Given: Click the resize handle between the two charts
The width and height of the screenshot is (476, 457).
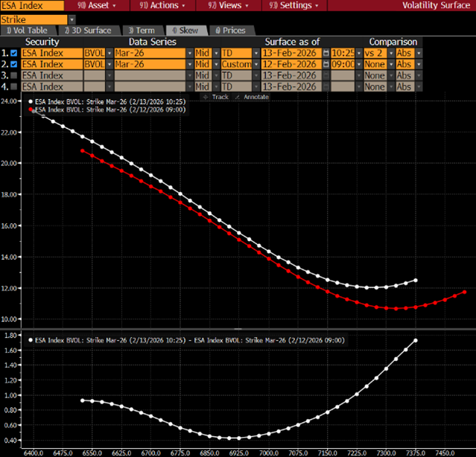Looking at the screenshot, I should click(x=238, y=327).
